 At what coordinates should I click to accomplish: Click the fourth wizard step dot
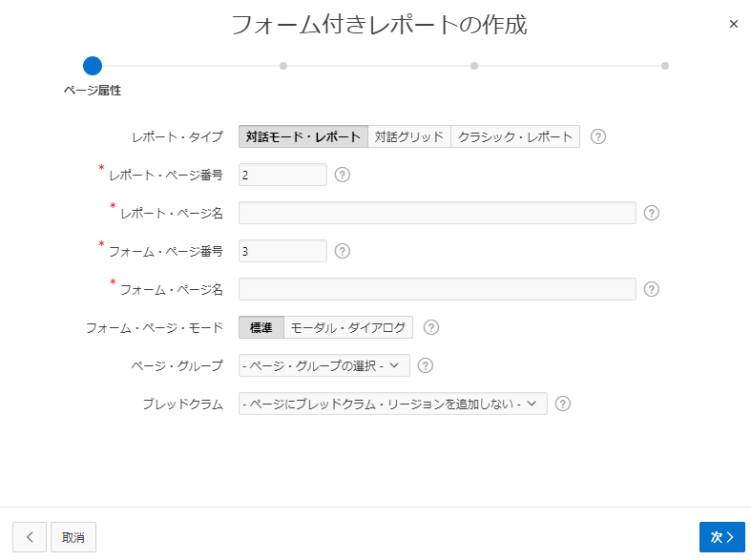click(x=665, y=66)
